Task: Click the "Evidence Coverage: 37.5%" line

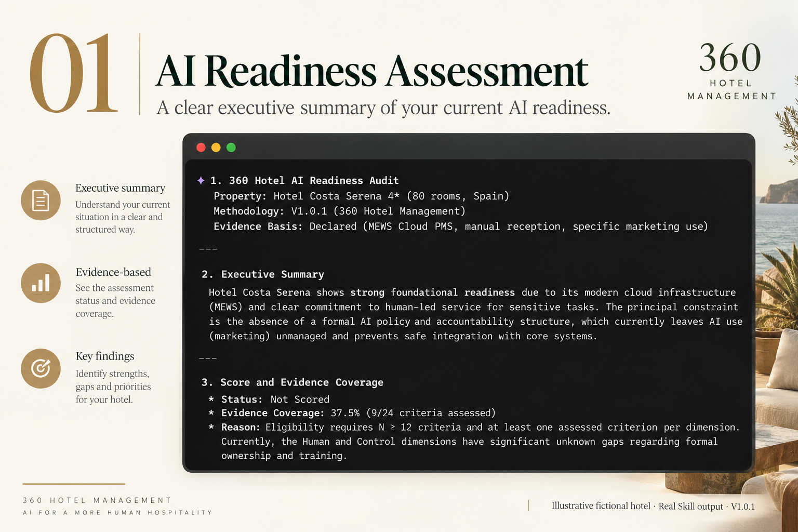Action: pyautogui.click(x=352, y=413)
